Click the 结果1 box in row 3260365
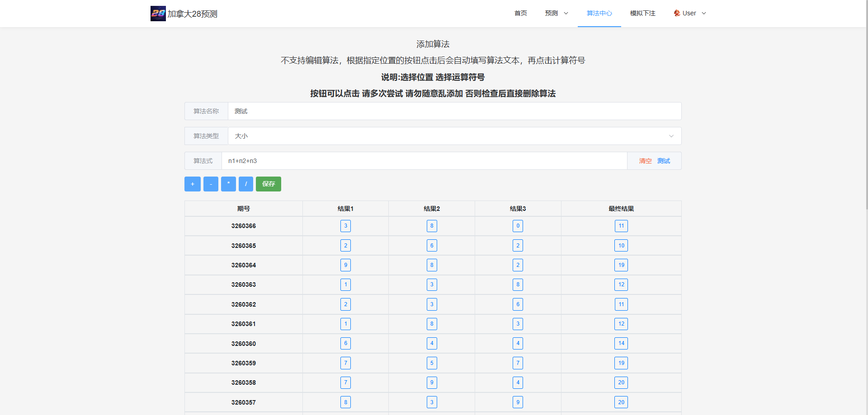Viewport: 868px width, 415px height. pyautogui.click(x=345, y=246)
